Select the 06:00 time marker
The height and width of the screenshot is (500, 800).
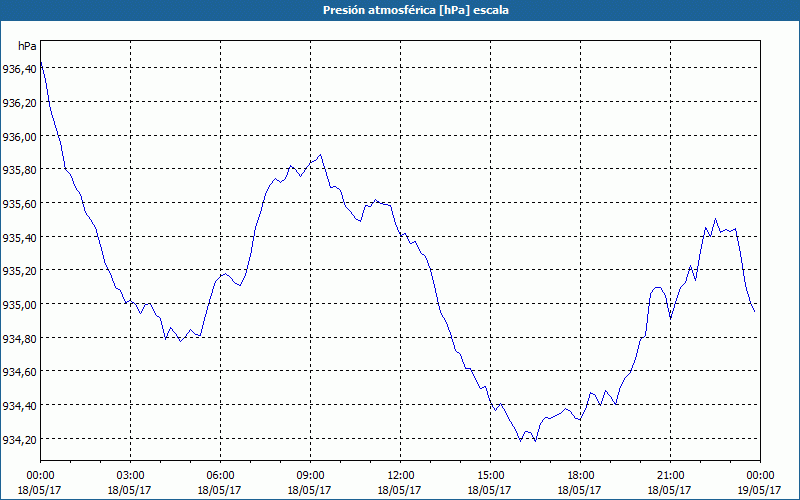(x=220, y=475)
